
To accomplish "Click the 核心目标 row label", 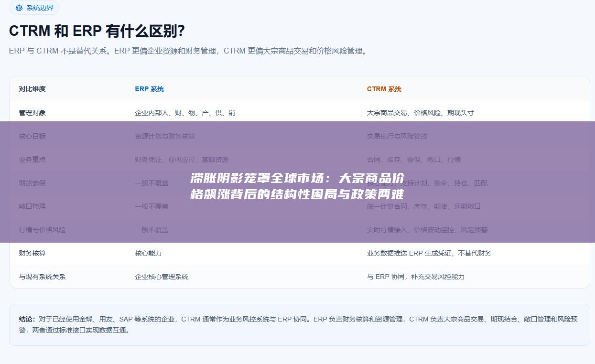I will click(32, 136).
